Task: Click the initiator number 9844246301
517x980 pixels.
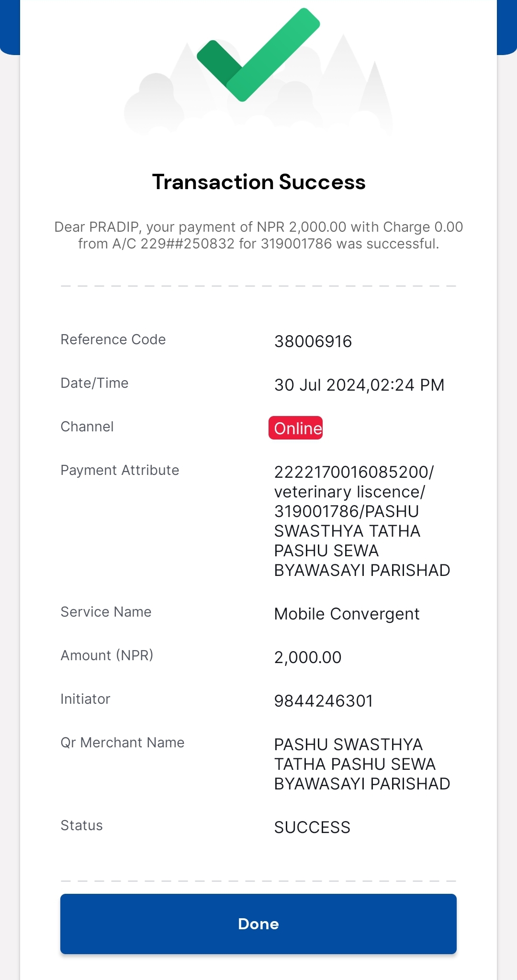Action: coord(324,701)
